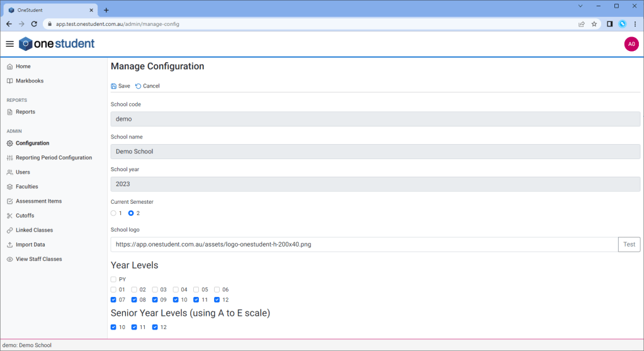Navigate to Cutoffs admin page
Screen dimensions: 644x351
[25, 216]
